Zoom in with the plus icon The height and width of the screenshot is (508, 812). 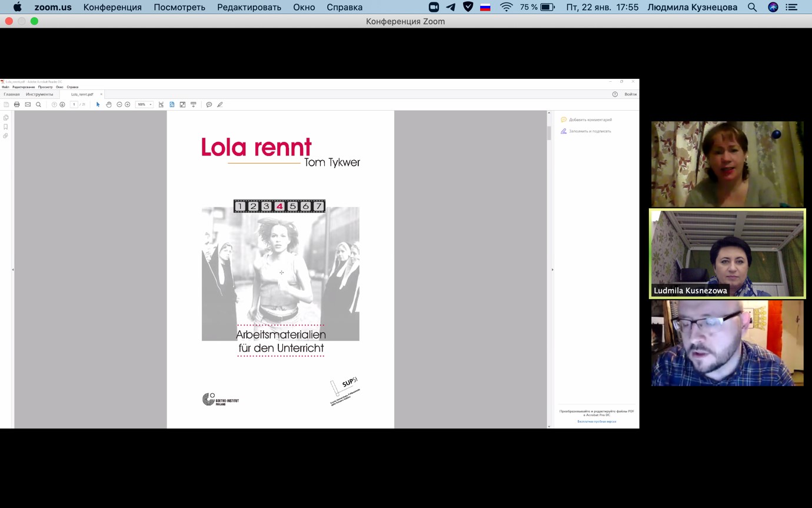(x=128, y=104)
